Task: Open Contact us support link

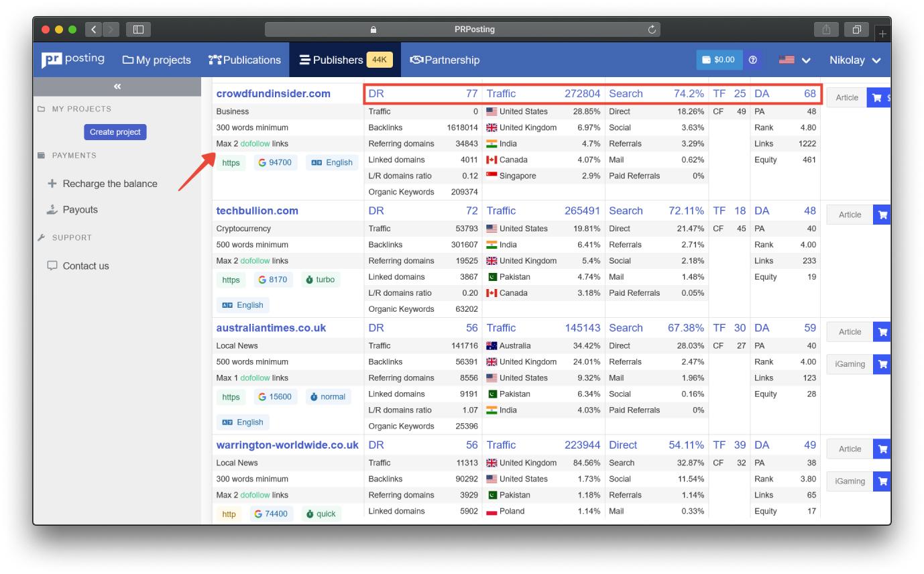Action: [x=78, y=266]
